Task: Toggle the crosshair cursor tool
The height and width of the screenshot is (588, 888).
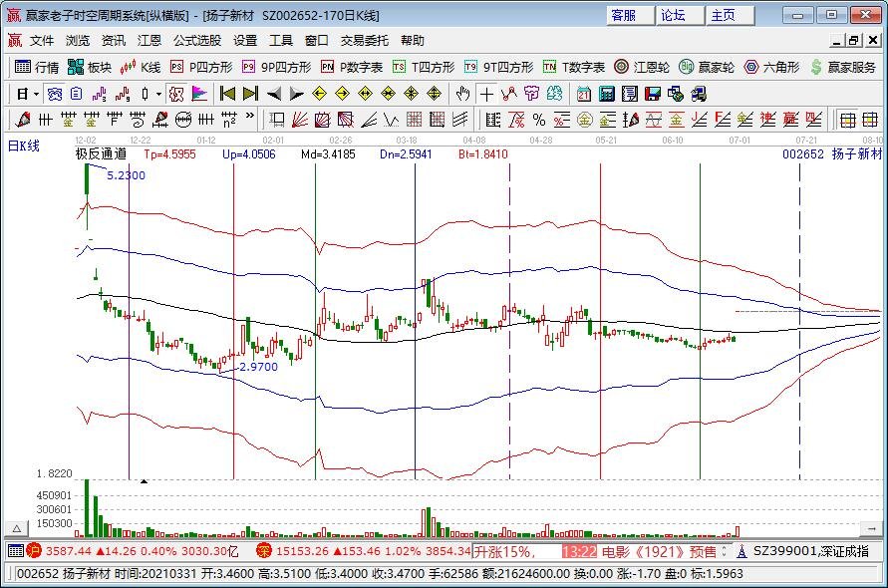Action: [485, 94]
